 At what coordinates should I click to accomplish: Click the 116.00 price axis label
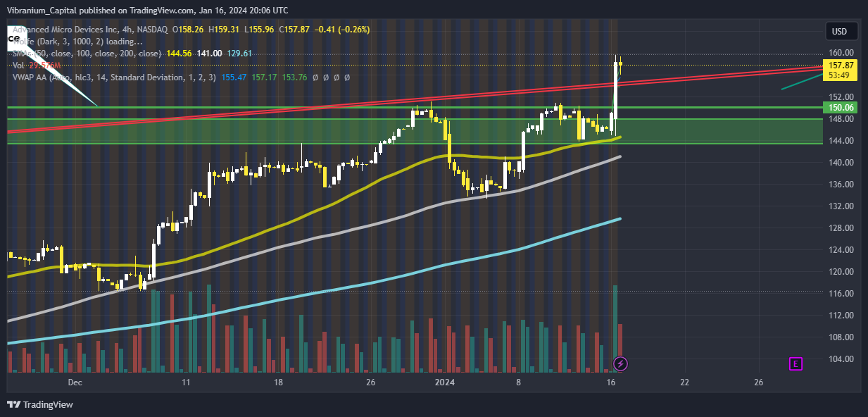tap(841, 294)
